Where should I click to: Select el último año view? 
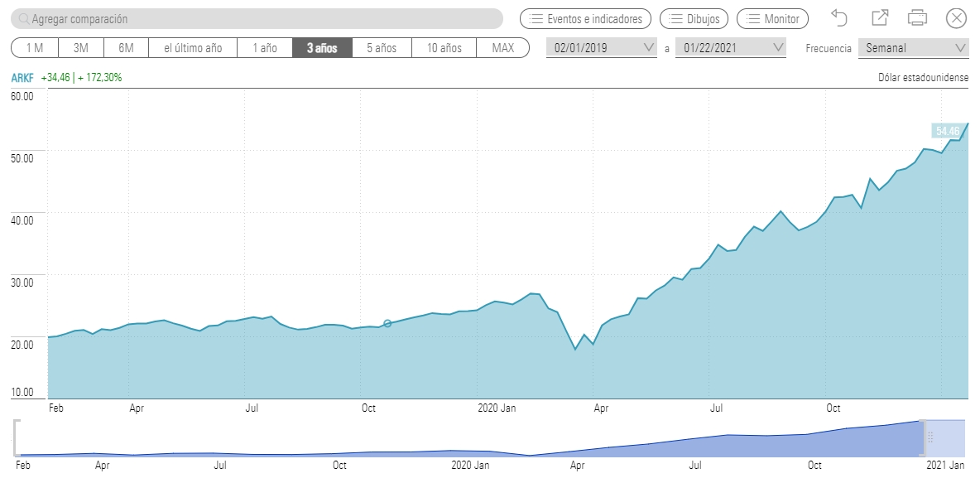click(x=193, y=47)
